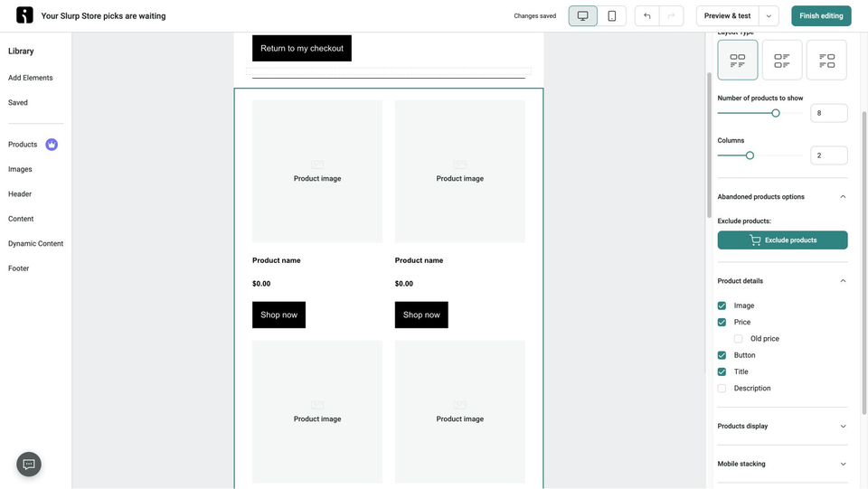This screenshot has height=489, width=868.
Task: Open the Content library category
Action: (21, 219)
